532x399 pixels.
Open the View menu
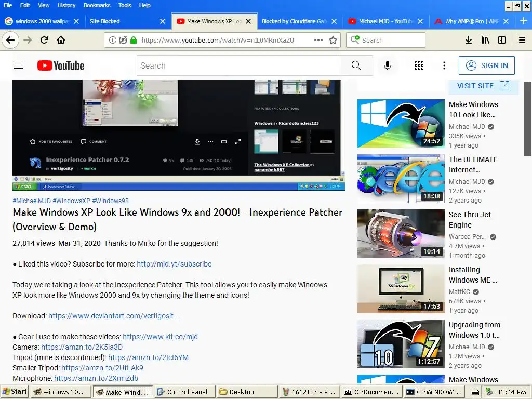pyautogui.click(x=44, y=5)
